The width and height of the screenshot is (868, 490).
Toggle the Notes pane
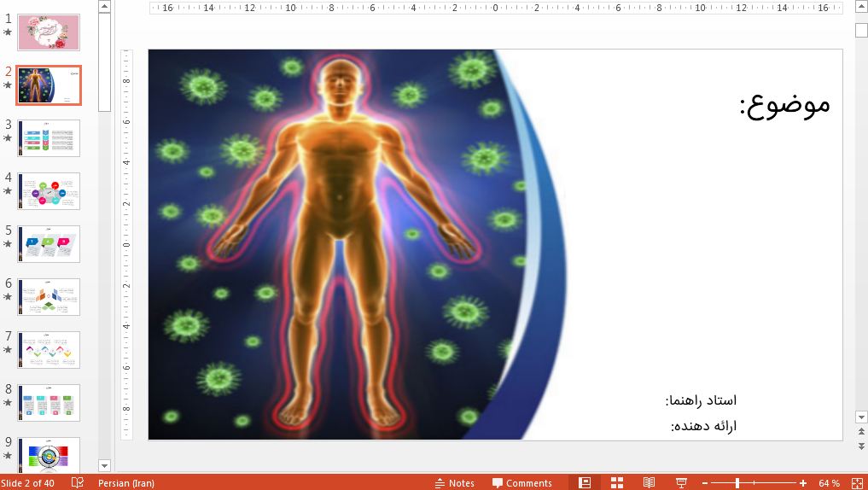(x=454, y=483)
